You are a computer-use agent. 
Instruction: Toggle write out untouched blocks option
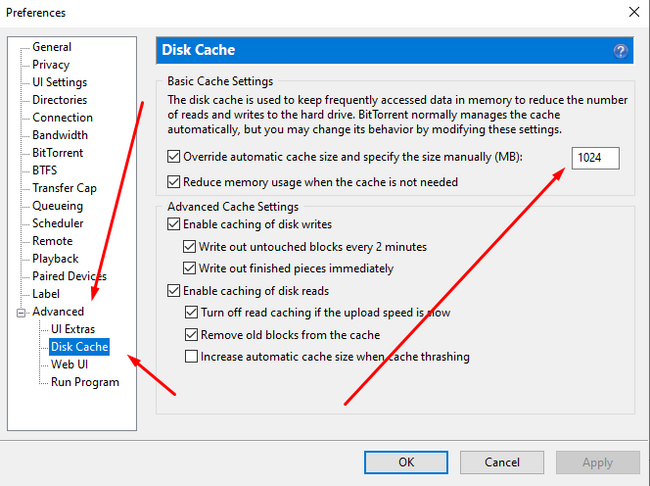(x=190, y=246)
